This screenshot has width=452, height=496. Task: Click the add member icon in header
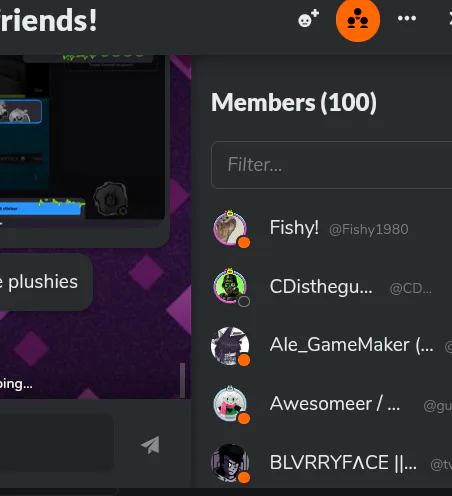pyautogui.click(x=308, y=19)
